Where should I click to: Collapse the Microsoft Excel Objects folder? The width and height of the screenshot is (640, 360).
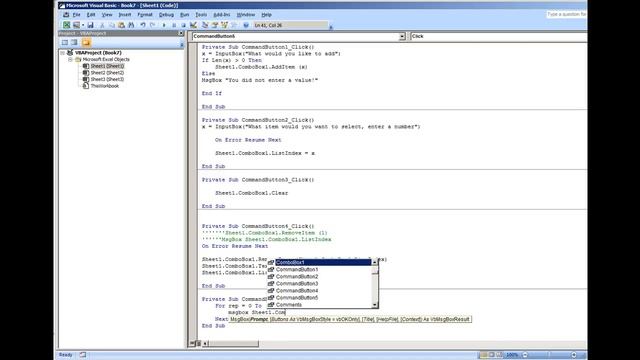coord(70,59)
